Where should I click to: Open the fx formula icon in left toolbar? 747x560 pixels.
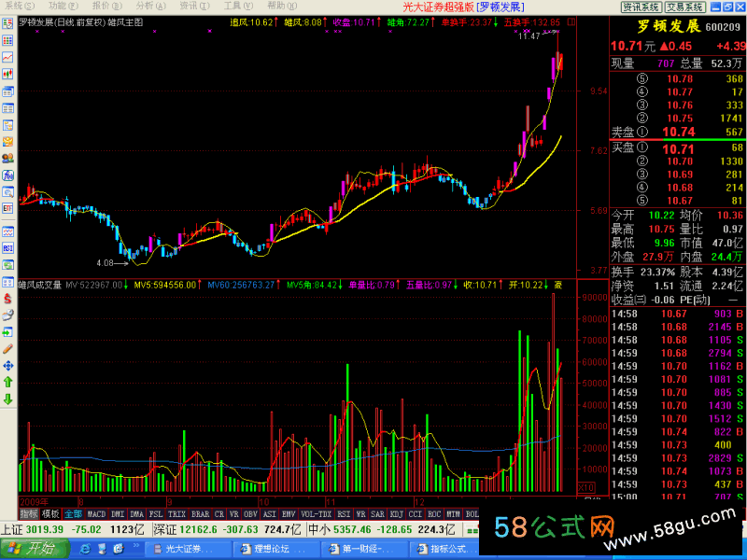(x=7, y=175)
